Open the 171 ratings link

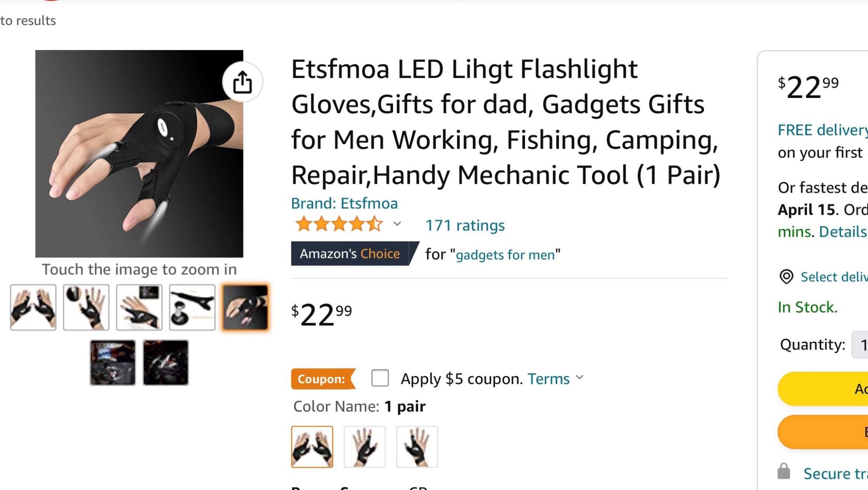point(465,225)
